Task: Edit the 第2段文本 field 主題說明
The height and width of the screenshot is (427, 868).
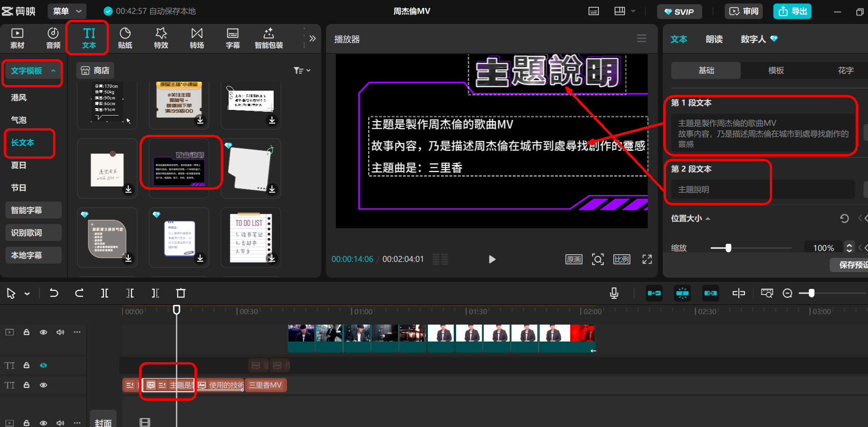Action: (763, 189)
